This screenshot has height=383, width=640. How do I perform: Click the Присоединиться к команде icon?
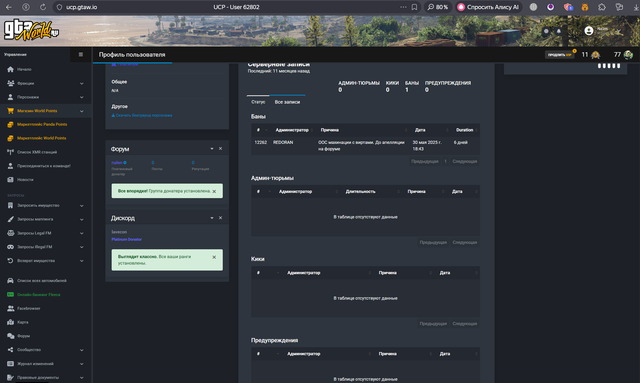pyautogui.click(x=10, y=166)
